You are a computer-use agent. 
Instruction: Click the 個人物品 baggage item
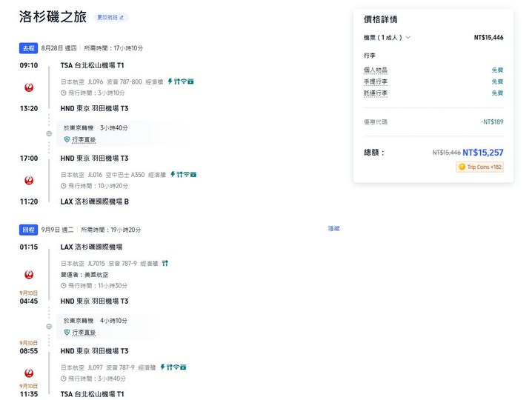click(375, 70)
